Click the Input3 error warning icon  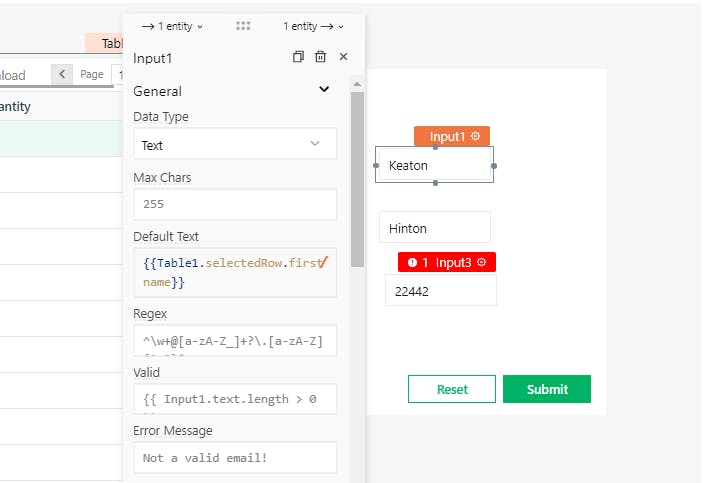click(412, 262)
